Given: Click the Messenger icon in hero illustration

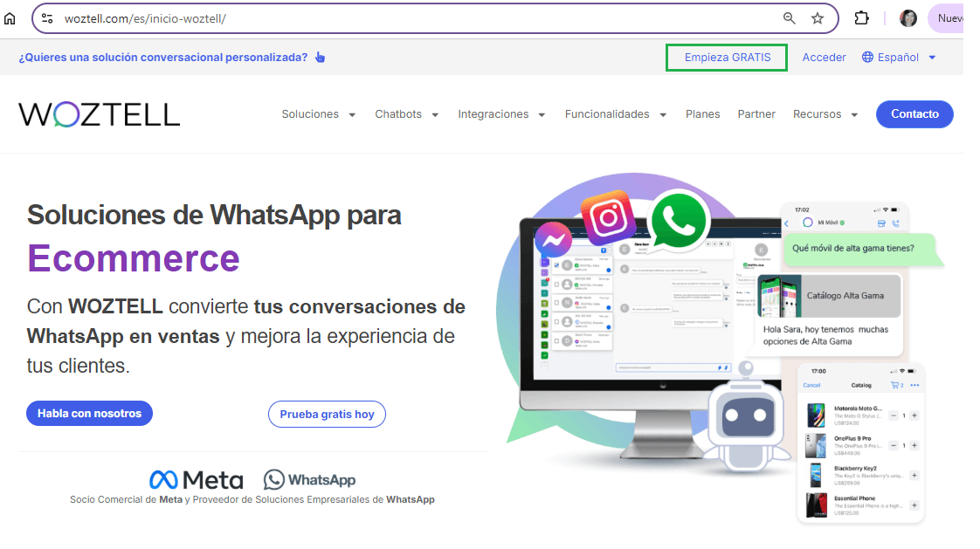Looking at the screenshot, I should [553, 240].
